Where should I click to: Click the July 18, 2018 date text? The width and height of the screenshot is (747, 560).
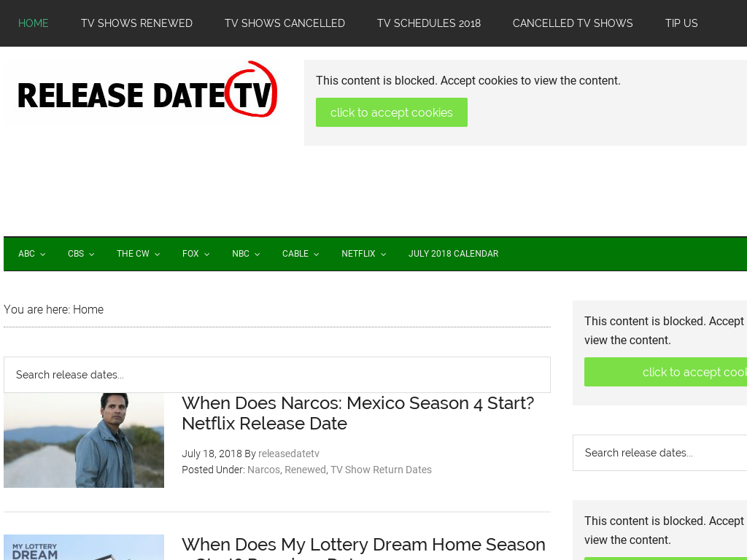212,454
